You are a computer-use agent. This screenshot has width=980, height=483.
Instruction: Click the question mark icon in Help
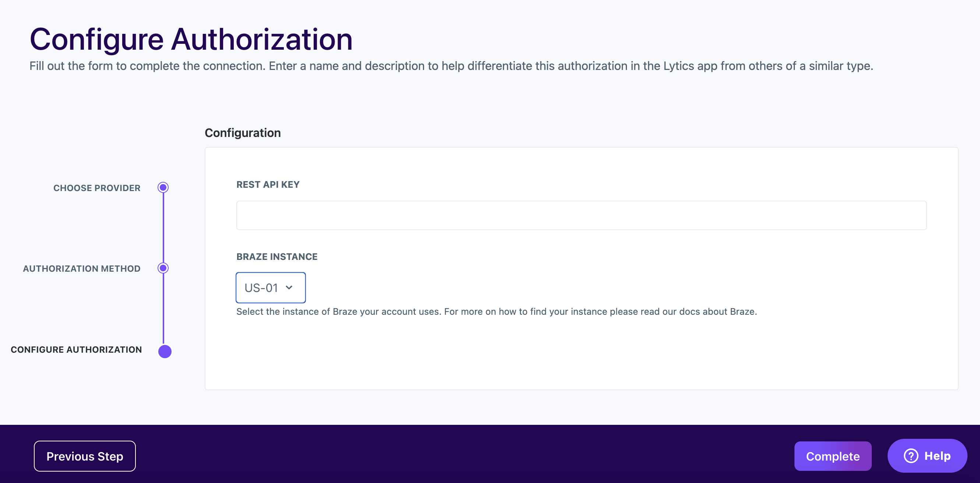(911, 456)
